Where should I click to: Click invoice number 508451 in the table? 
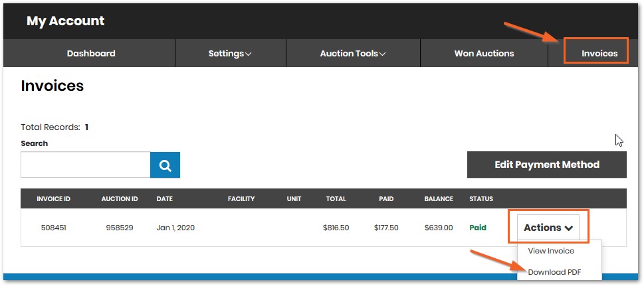(53, 228)
